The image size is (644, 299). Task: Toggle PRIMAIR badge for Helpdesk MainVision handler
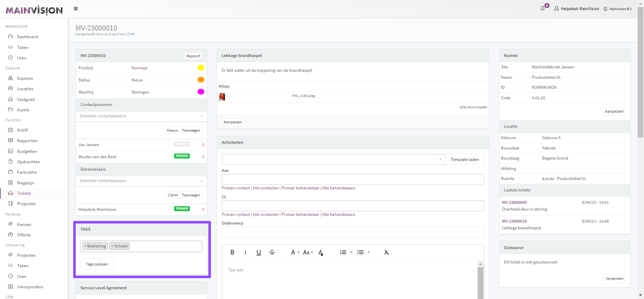click(182, 209)
